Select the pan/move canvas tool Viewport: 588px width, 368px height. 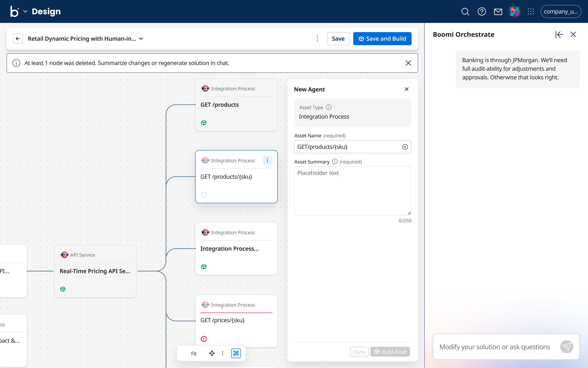tap(212, 353)
